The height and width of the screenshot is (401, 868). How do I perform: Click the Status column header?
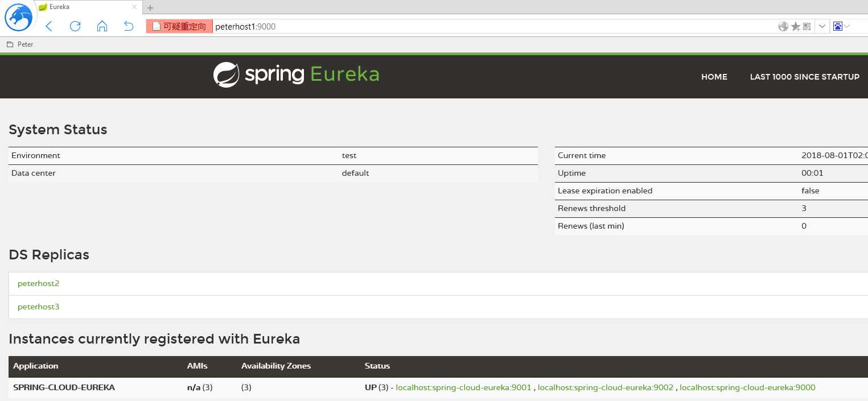pyautogui.click(x=377, y=366)
